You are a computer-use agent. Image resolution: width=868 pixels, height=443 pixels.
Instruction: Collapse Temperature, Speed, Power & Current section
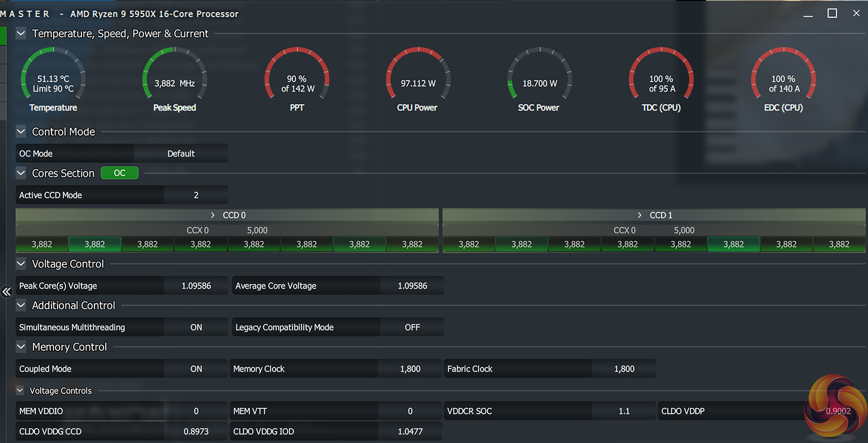coord(21,33)
